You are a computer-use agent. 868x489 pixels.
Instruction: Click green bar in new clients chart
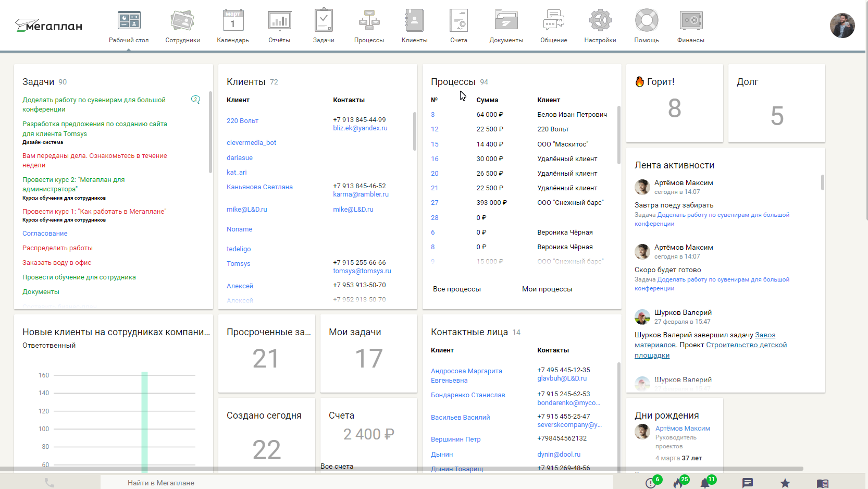pyautogui.click(x=144, y=422)
